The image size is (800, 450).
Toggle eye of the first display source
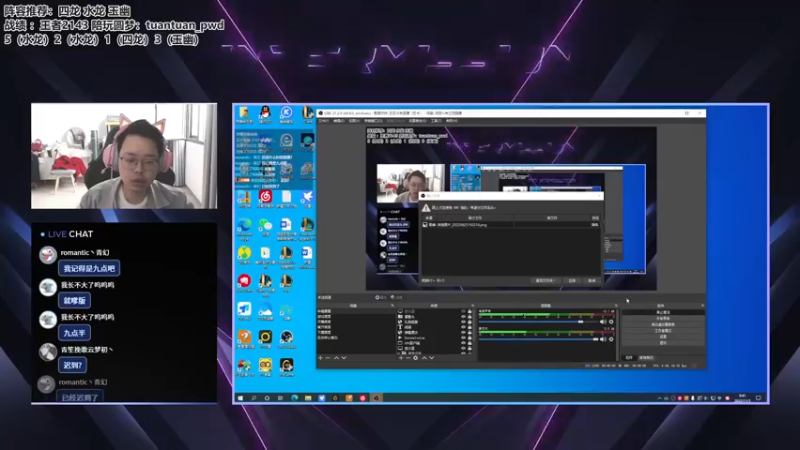(463, 311)
